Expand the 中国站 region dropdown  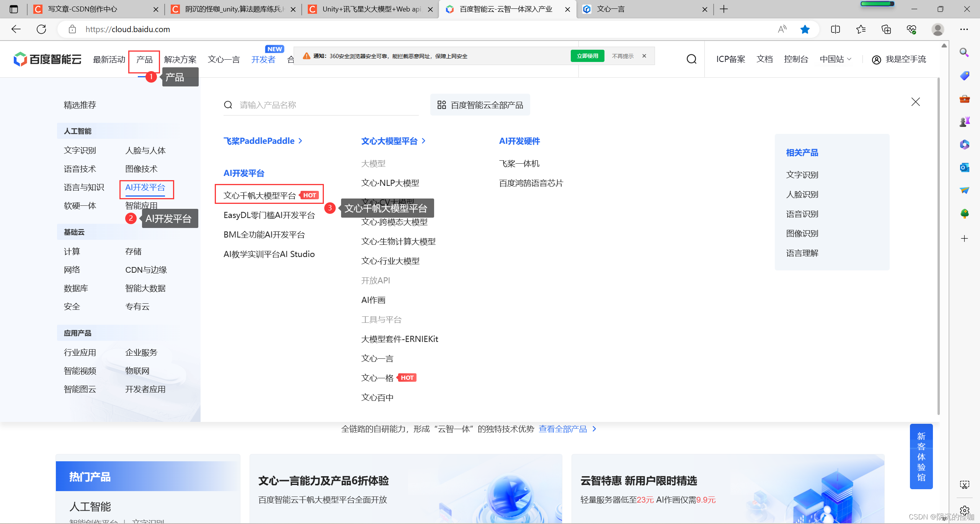836,59
